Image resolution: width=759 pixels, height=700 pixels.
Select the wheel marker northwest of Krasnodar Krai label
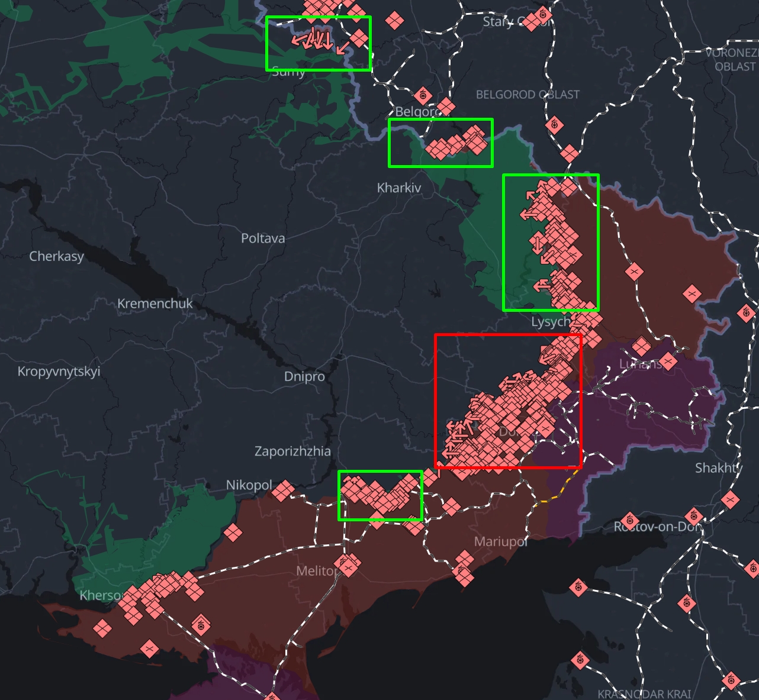click(580, 659)
